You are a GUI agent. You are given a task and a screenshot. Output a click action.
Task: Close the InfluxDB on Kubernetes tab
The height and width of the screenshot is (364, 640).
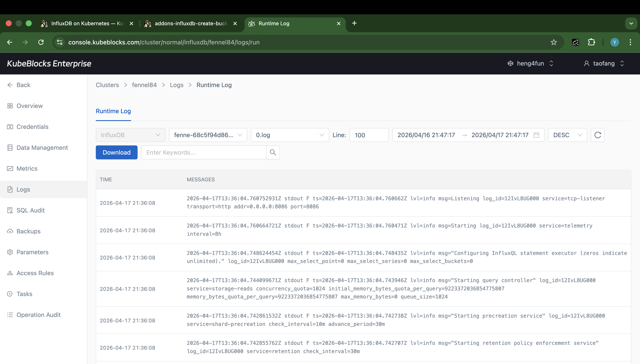point(131,24)
